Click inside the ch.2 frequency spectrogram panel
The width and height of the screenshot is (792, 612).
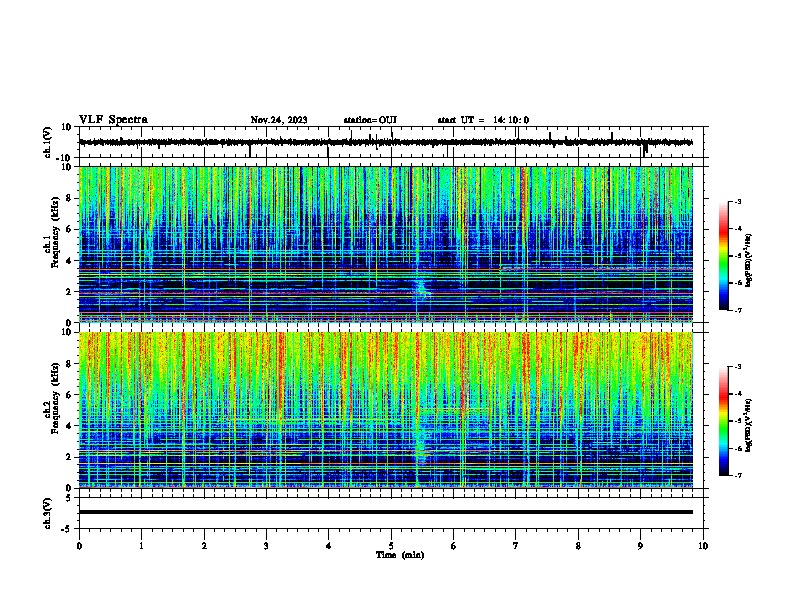click(386, 410)
